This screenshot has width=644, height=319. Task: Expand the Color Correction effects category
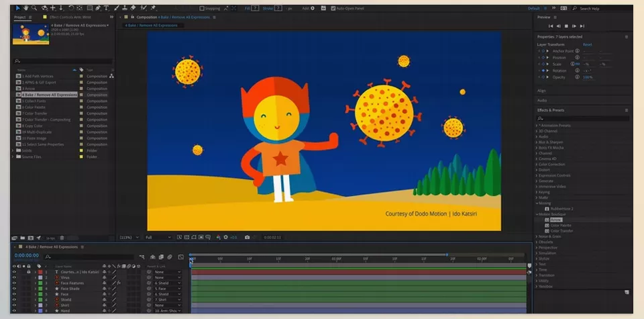click(537, 165)
